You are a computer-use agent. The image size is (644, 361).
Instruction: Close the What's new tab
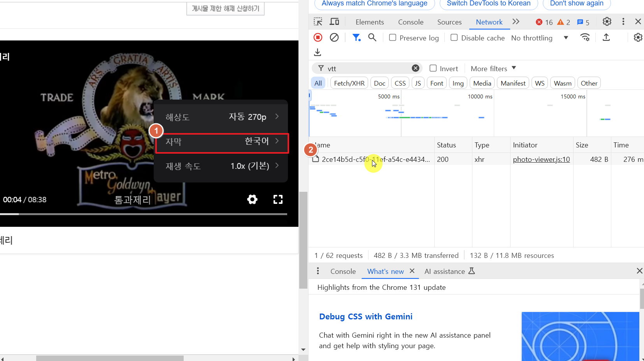(412, 271)
